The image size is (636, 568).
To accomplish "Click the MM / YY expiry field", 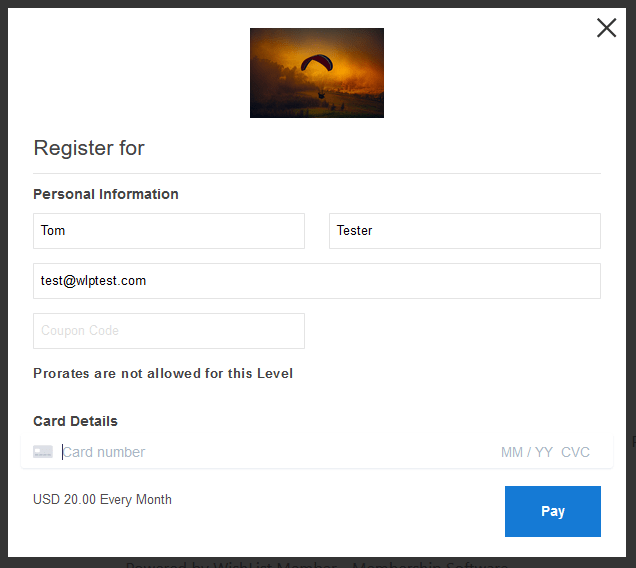I will [x=526, y=452].
